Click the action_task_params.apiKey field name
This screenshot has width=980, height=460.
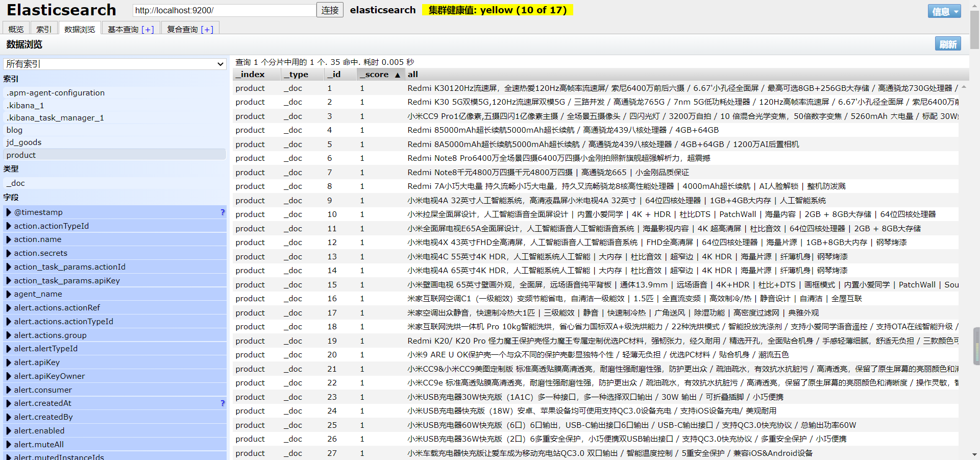point(67,281)
